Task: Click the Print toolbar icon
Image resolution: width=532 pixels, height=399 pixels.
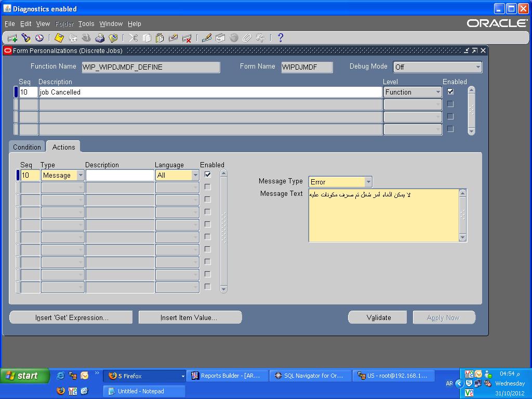Action: 100,38
